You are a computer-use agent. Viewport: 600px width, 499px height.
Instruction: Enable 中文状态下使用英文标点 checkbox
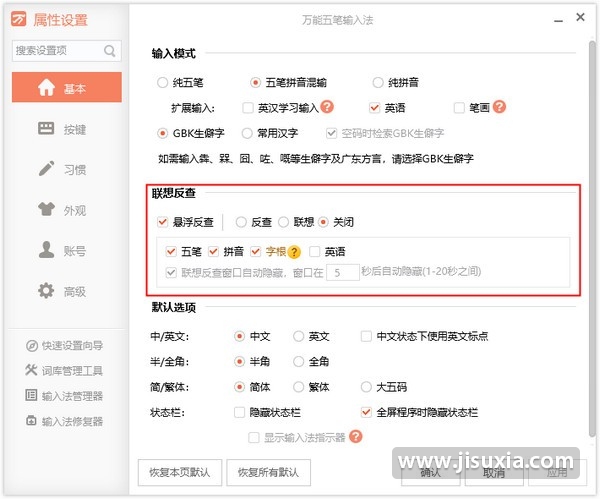pyautogui.click(x=366, y=336)
